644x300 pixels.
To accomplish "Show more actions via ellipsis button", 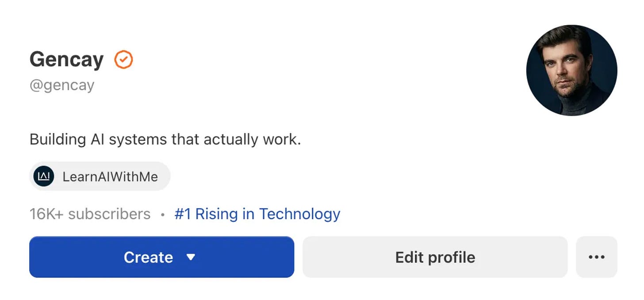I will tap(597, 257).
